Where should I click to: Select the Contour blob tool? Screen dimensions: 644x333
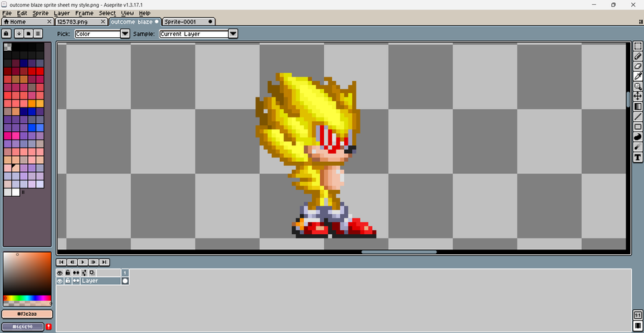(x=638, y=137)
